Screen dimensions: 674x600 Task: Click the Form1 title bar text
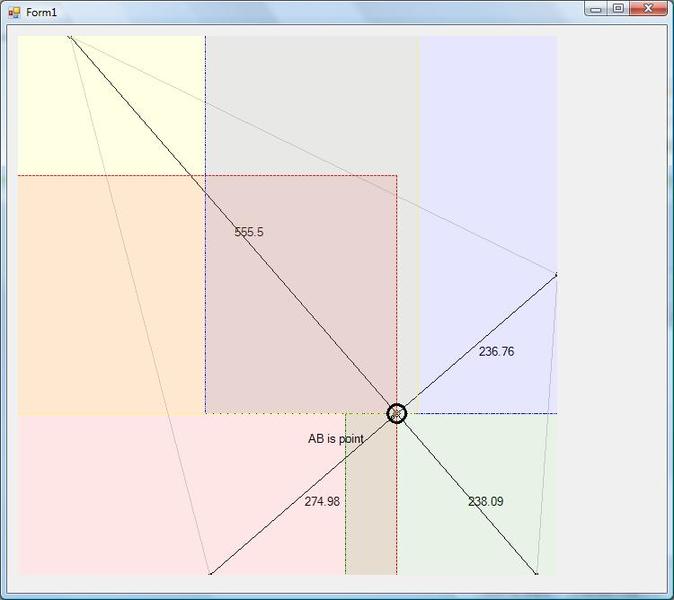pyautogui.click(x=42, y=12)
